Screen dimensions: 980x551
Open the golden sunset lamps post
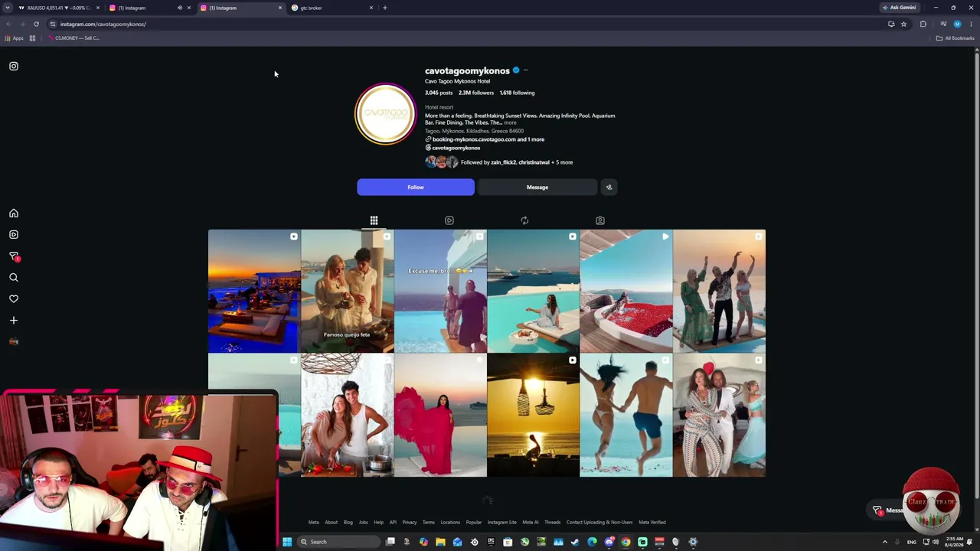(x=534, y=416)
